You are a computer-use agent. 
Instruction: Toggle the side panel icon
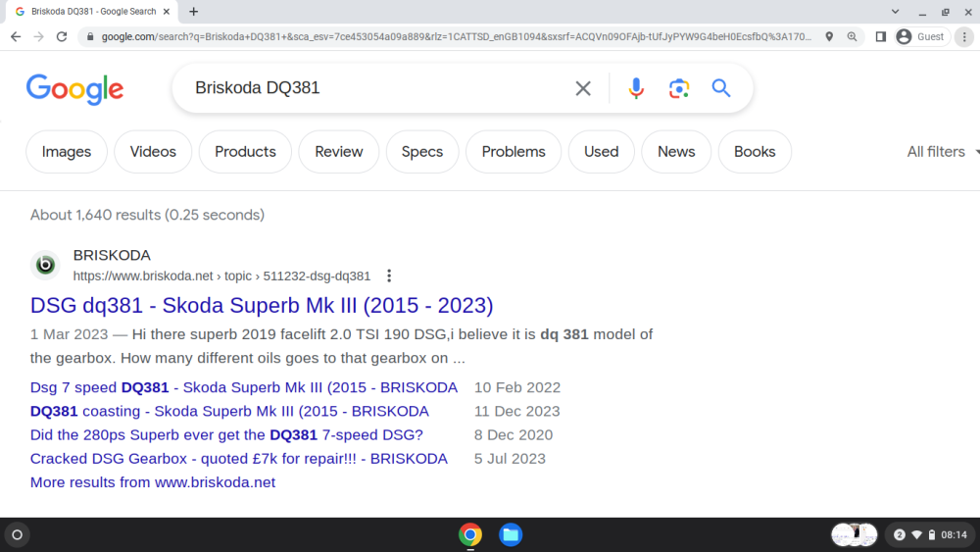coord(881,37)
